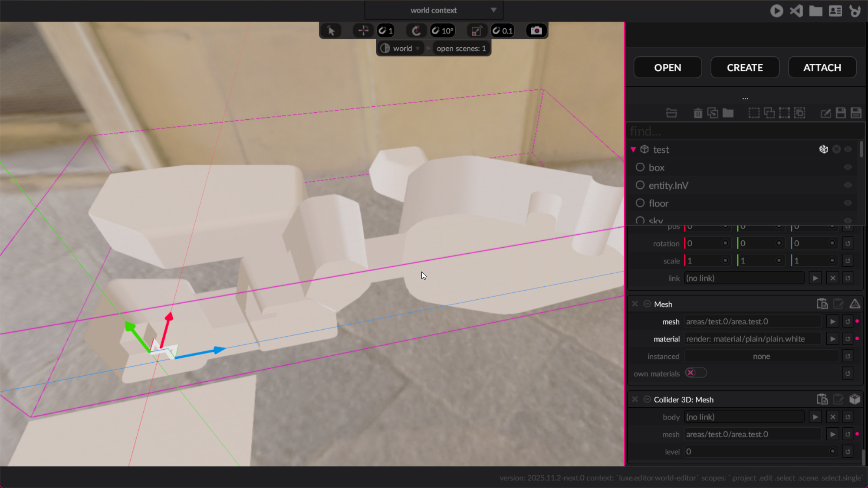The image size is (868, 488).
Task: Toggle visibility eye for floor entity
Action: (x=848, y=203)
